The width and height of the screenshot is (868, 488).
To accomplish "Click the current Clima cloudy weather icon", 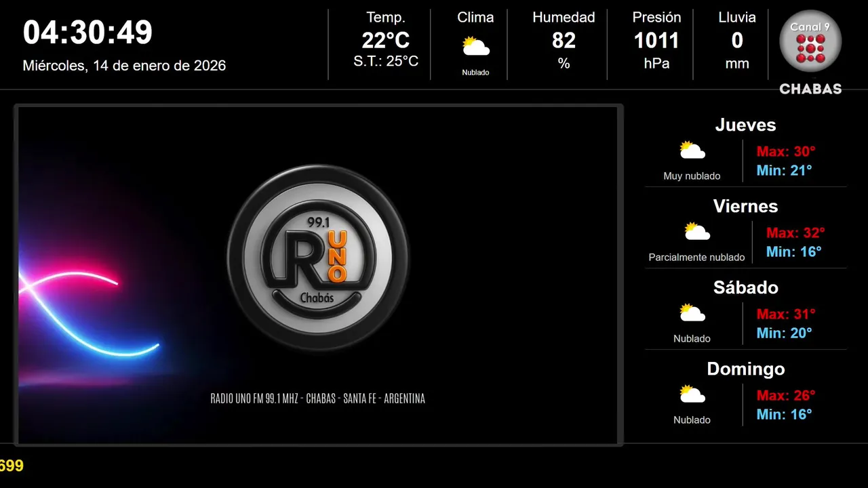I will (x=475, y=47).
